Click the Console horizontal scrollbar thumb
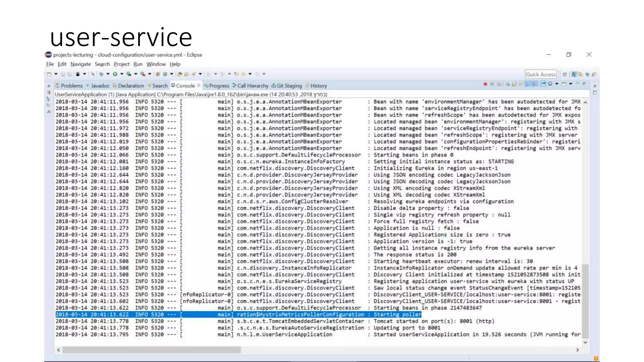This screenshot has height=362, width=644. (x=152, y=350)
